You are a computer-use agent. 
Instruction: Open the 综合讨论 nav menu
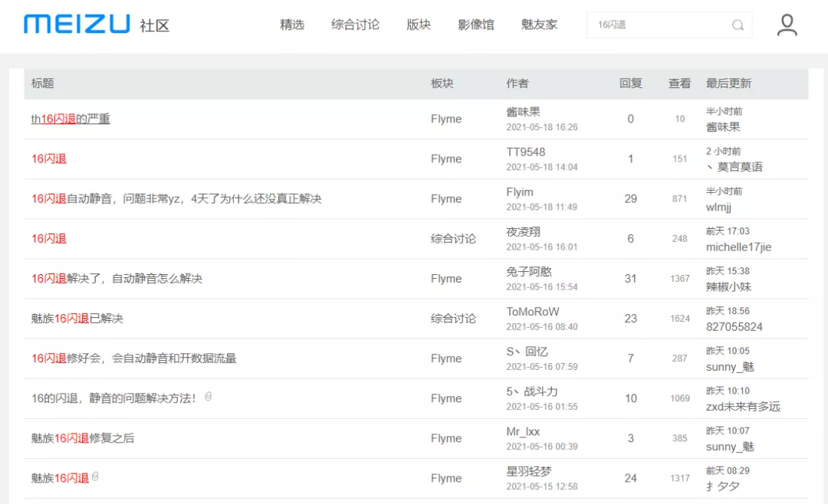[355, 25]
